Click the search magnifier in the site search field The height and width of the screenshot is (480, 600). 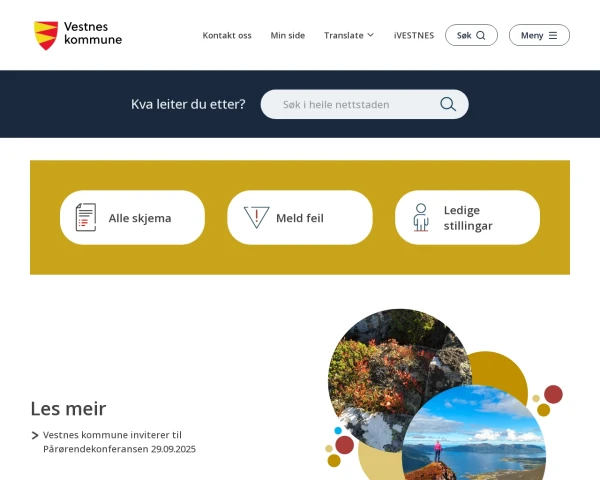coord(448,104)
